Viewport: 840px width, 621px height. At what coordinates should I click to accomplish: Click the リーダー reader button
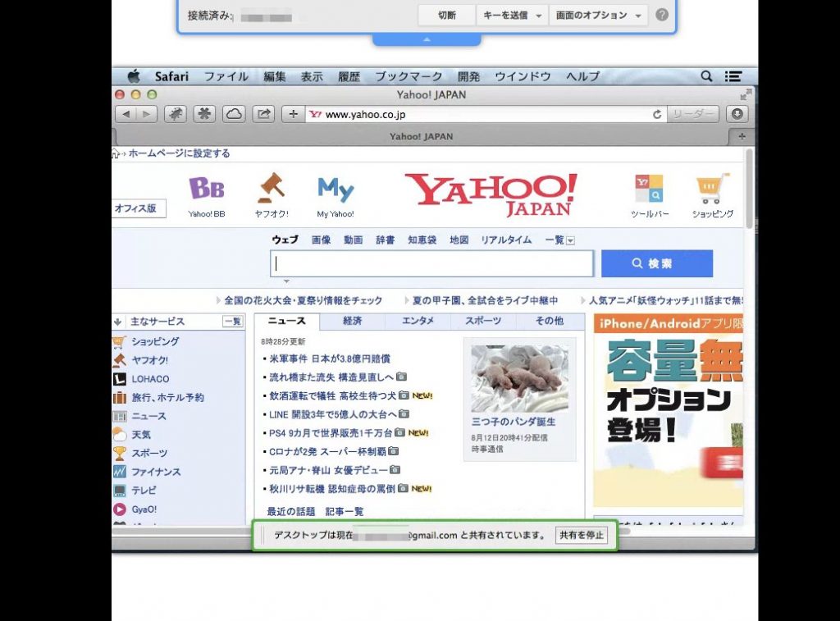693,114
